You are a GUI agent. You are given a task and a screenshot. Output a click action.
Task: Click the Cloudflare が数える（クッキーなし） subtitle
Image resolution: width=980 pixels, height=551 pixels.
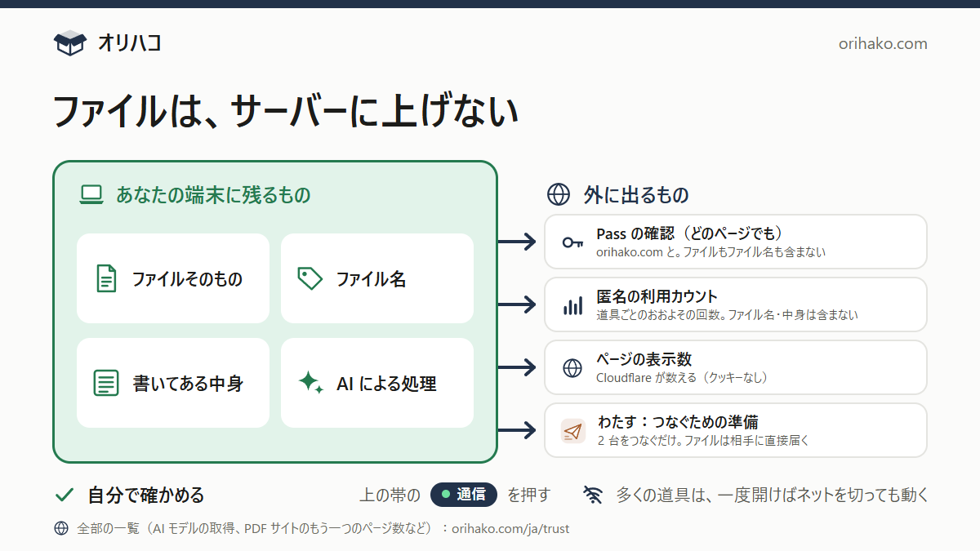[x=682, y=378]
